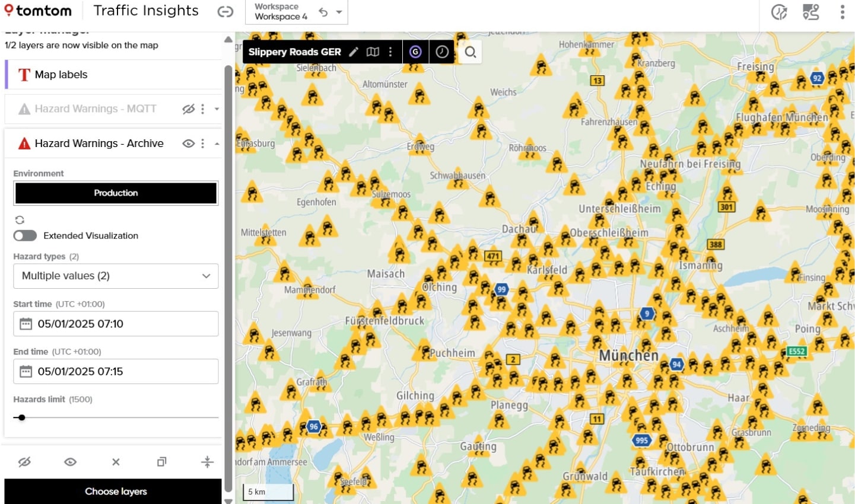Open the Workspace 4 dropdown arrow

(339, 12)
